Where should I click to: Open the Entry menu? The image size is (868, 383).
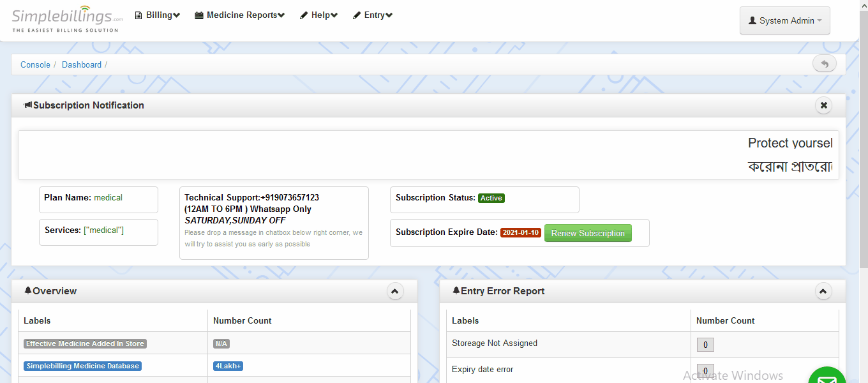372,15
